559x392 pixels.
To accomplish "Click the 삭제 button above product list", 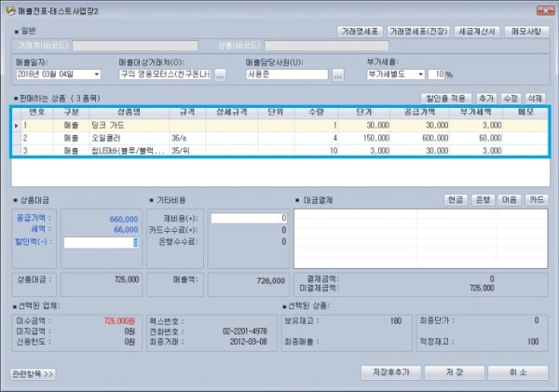I will (535, 99).
